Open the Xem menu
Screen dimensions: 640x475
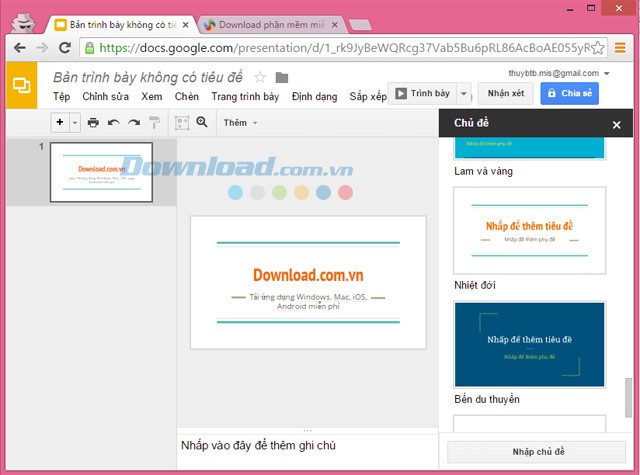coord(152,97)
